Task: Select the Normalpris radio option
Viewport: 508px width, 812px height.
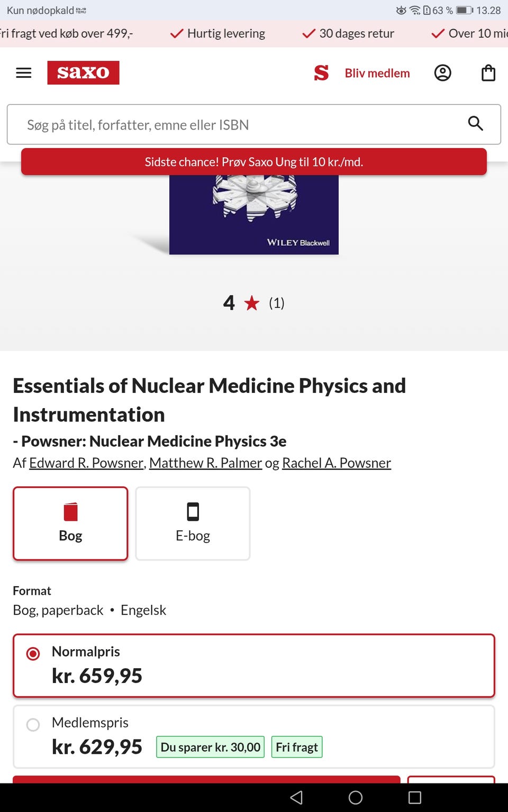Action: coord(33,654)
